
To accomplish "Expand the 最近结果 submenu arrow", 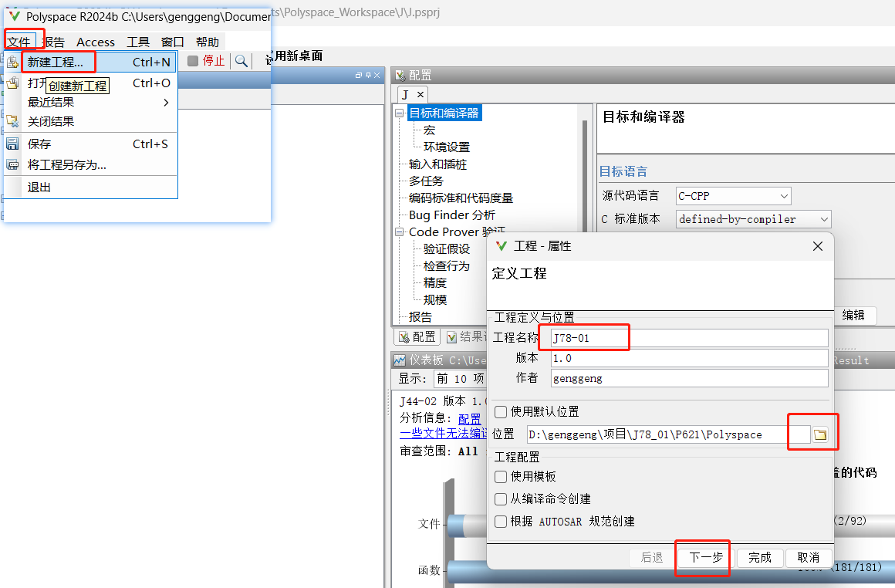I will pos(166,102).
